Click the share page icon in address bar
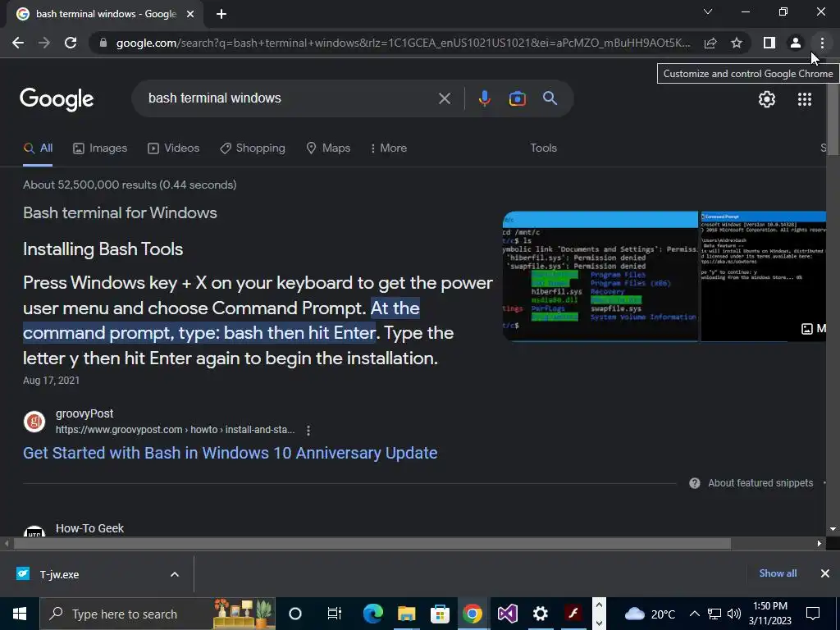 click(710, 43)
